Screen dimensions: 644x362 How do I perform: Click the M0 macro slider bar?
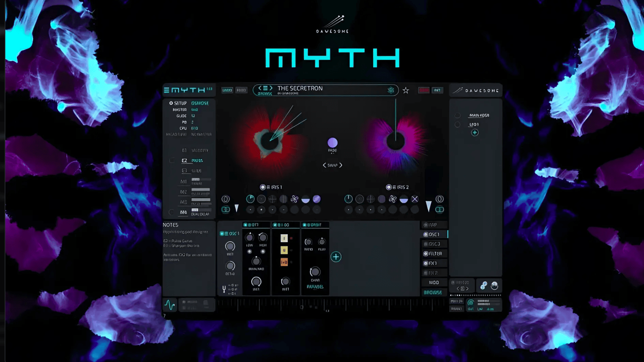[201, 210]
